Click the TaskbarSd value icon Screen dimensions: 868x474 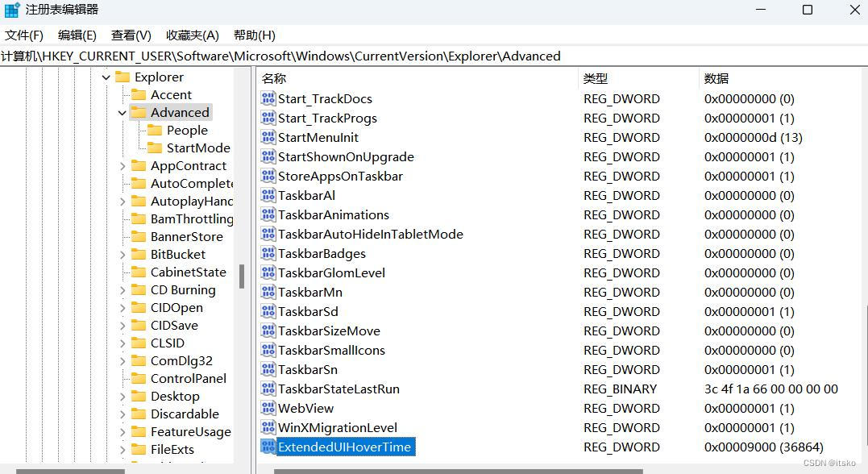[268, 311]
